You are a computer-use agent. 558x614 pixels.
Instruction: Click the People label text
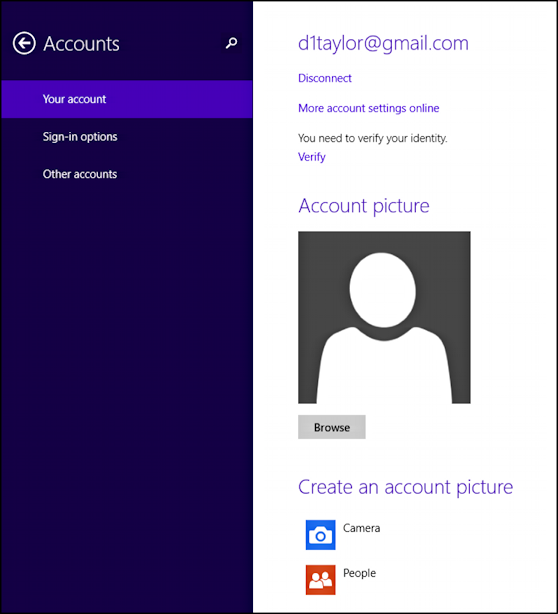tap(359, 573)
